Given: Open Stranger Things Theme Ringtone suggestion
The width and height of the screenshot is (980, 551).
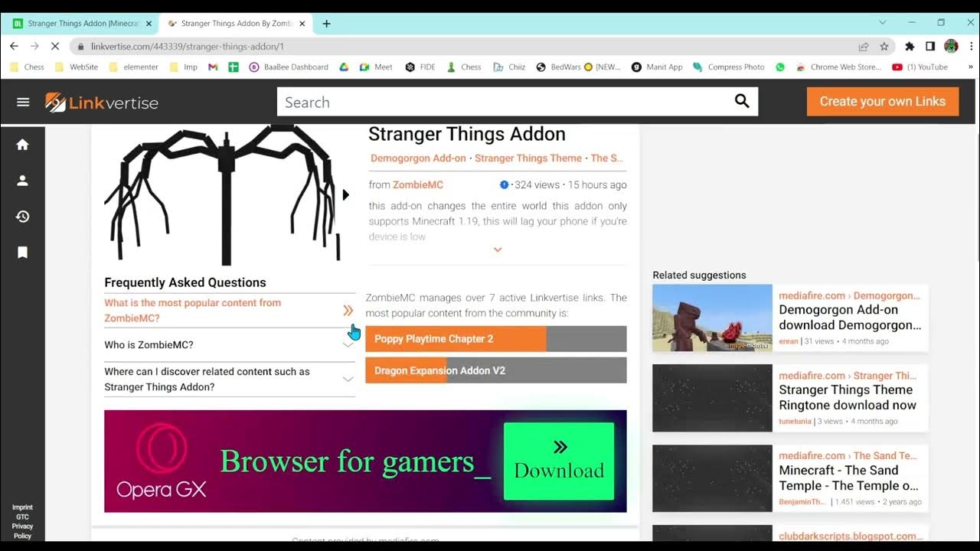Looking at the screenshot, I should [x=790, y=398].
